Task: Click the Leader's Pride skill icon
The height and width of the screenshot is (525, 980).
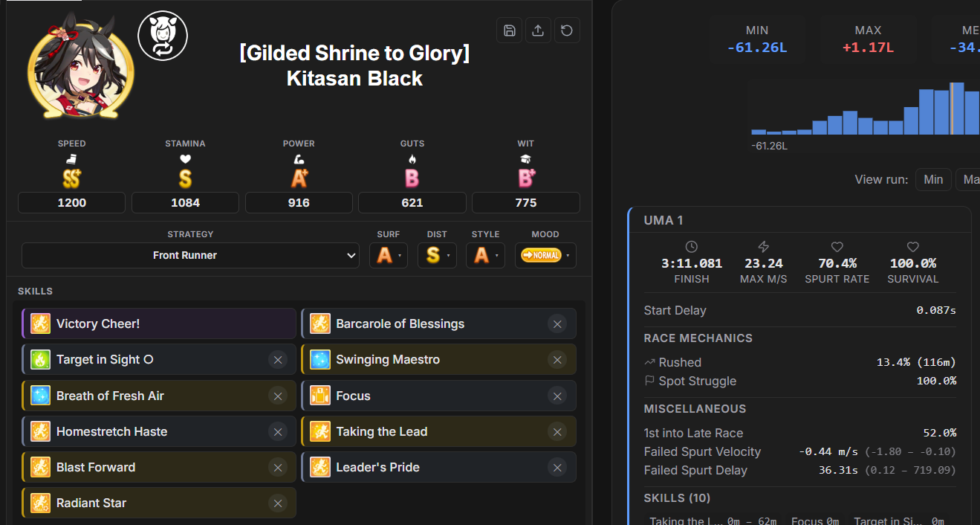Action: coord(320,467)
